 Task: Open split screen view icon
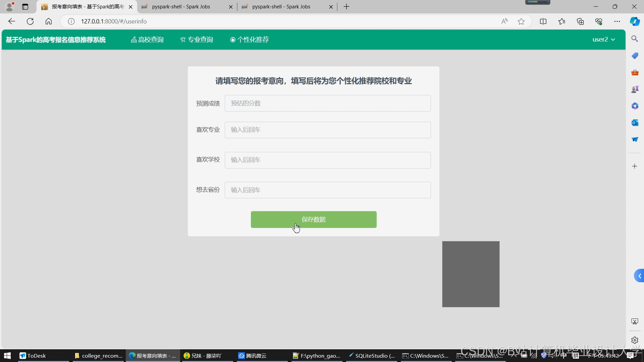(543, 21)
